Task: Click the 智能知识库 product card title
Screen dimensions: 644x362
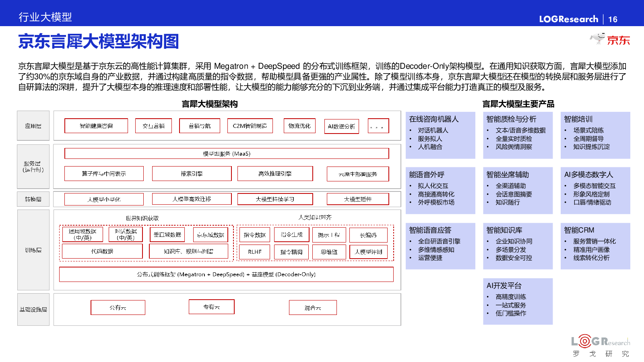Action: [x=504, y=230]
